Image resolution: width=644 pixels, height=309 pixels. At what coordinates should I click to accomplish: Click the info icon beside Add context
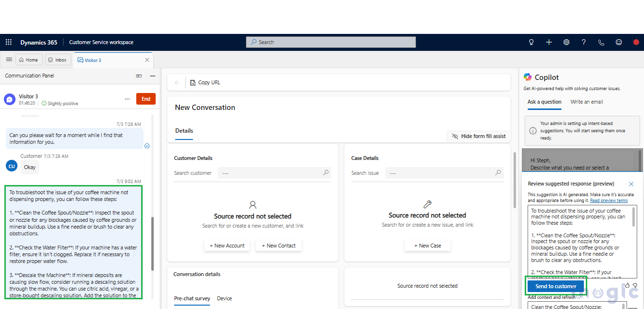(x=578, y=297)
